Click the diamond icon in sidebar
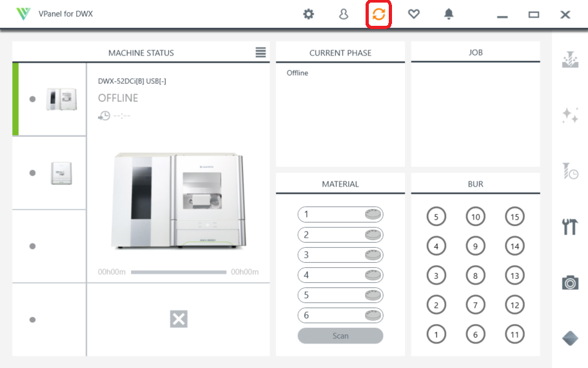The width and height of the screenshot is (588, 368). (x=570, y=338)
